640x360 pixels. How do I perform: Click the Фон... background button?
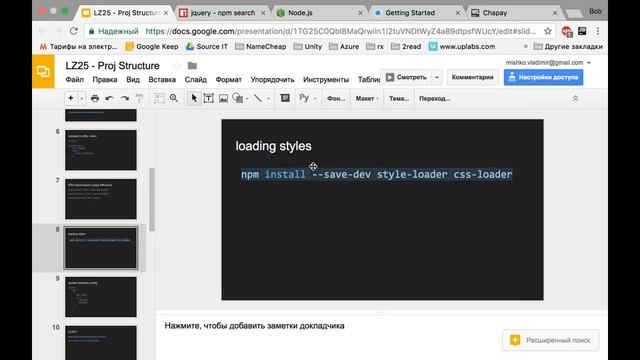coord(336,98)
